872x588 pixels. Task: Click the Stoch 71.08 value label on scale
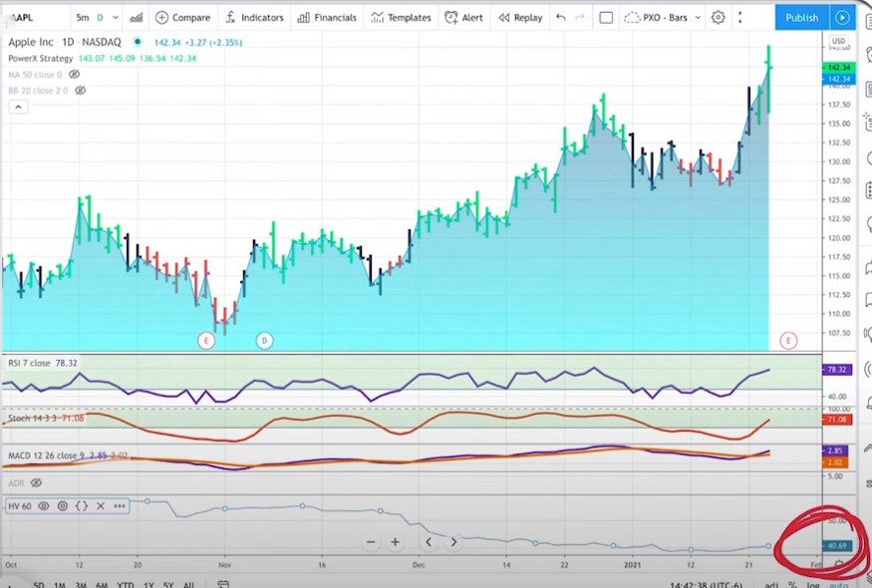837,420
